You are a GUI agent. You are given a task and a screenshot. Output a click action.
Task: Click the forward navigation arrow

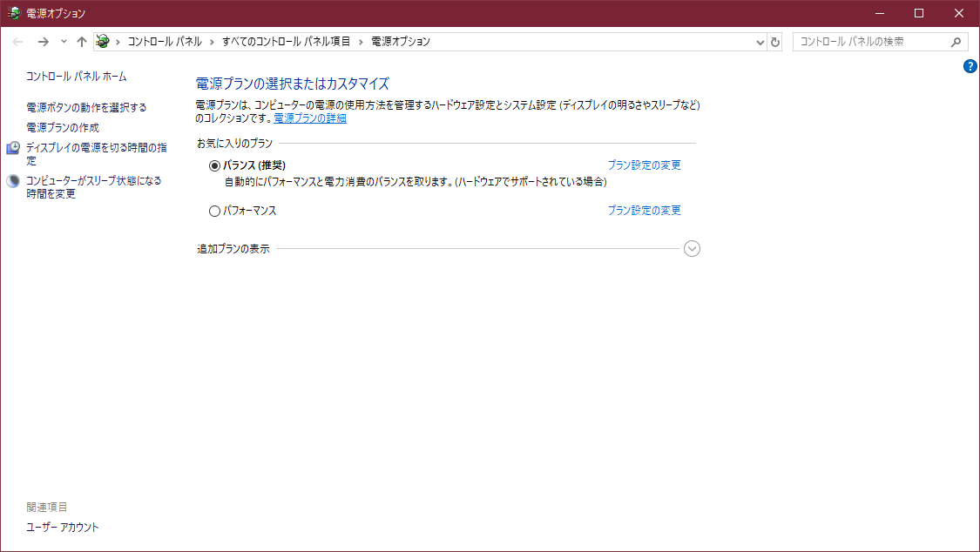pyautogui.click(x=44, y=42)
